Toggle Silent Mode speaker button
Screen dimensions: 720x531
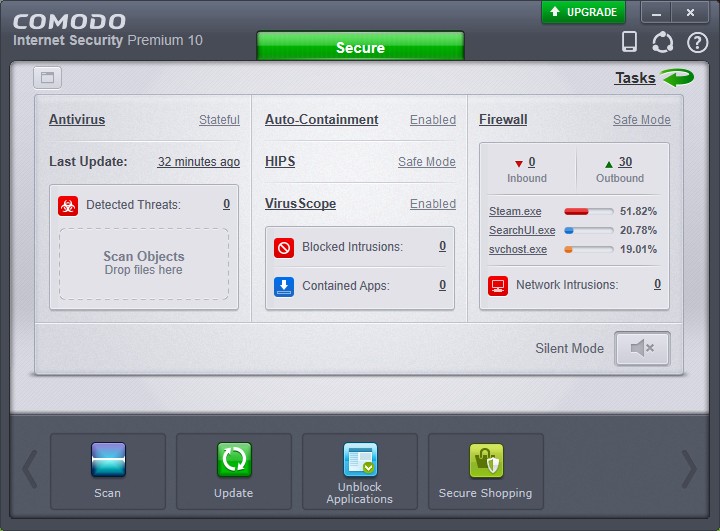click(642, 349)
